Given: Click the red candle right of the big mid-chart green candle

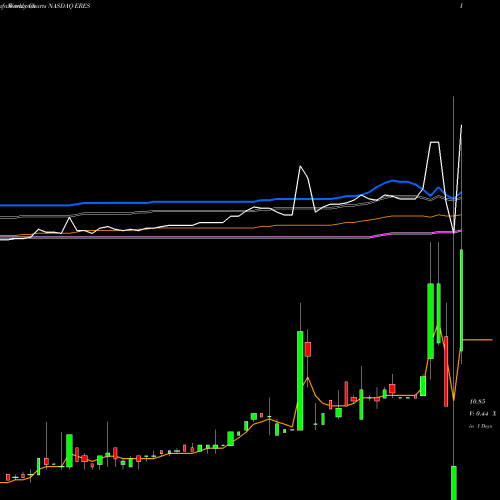Looking at the screenshot, I should pos(308,349).
